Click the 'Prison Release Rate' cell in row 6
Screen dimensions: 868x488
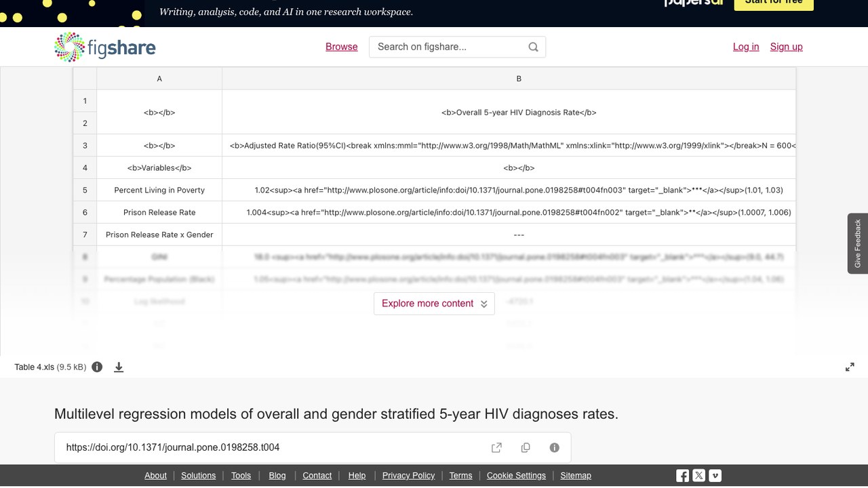click(x=159, y=213)
